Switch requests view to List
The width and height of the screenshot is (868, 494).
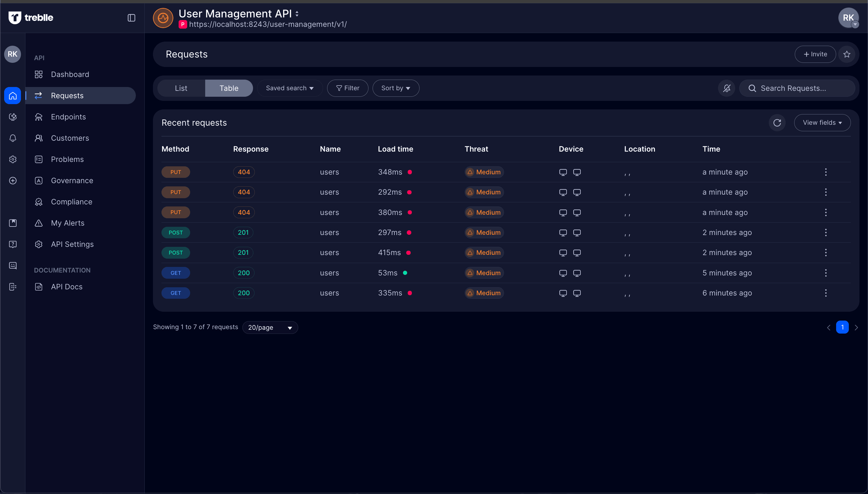(181, 88)
